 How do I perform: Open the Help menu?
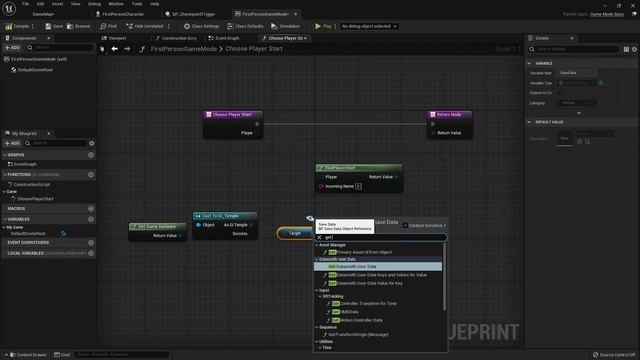tap(154, 4)
